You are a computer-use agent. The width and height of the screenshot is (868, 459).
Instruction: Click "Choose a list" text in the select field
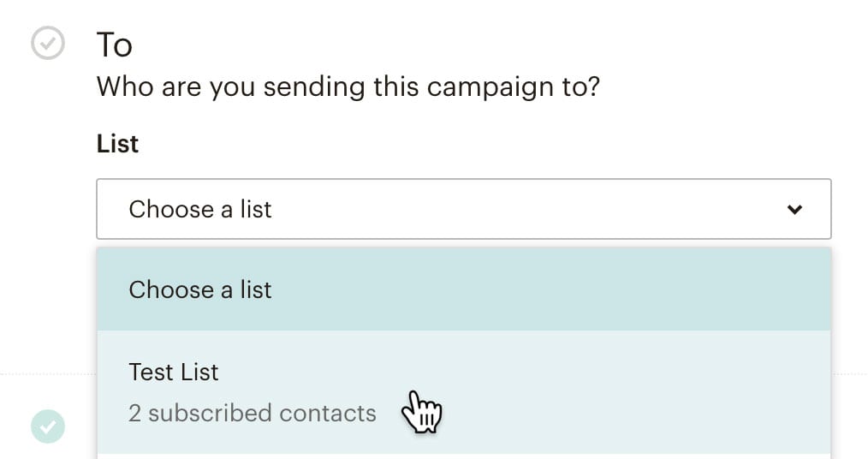199,209
